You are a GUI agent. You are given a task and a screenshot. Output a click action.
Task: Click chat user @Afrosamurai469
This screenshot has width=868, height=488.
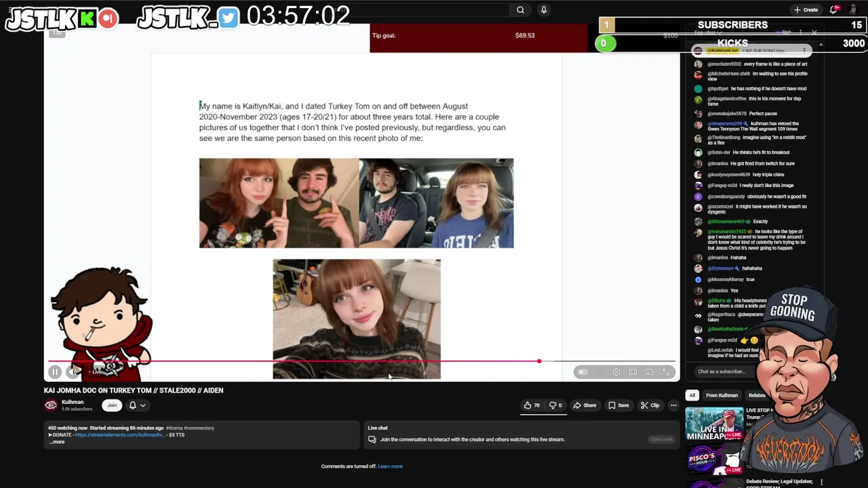[x=726, y=222]
